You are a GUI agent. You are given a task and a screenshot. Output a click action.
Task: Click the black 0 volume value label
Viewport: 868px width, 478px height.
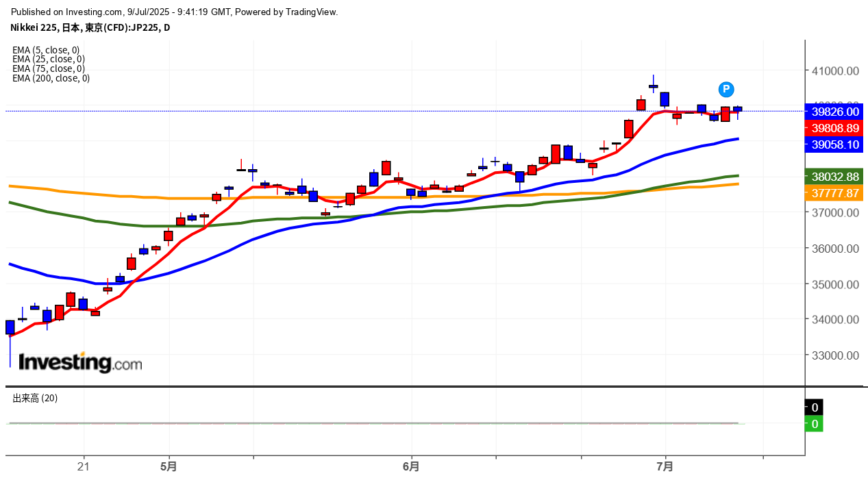coord(815,407)
